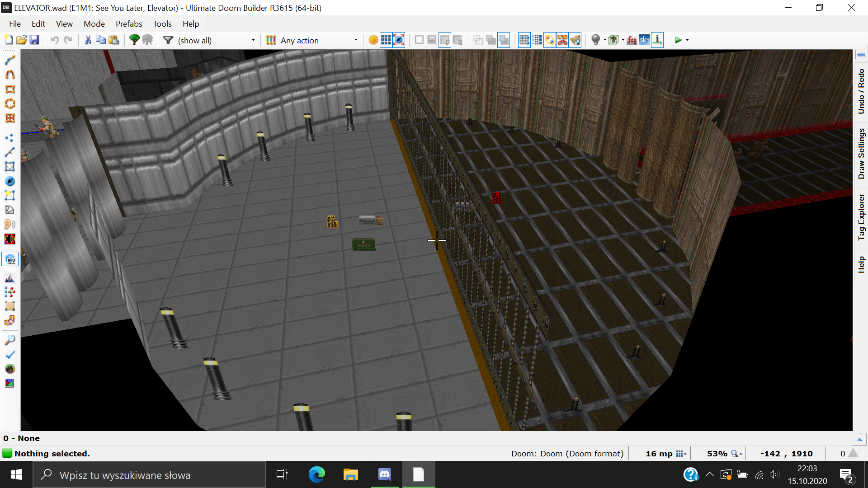The width and height of the screenshot is (868, 488).
Task: Click the green tree prefab icon
Action: click(134, 40)
